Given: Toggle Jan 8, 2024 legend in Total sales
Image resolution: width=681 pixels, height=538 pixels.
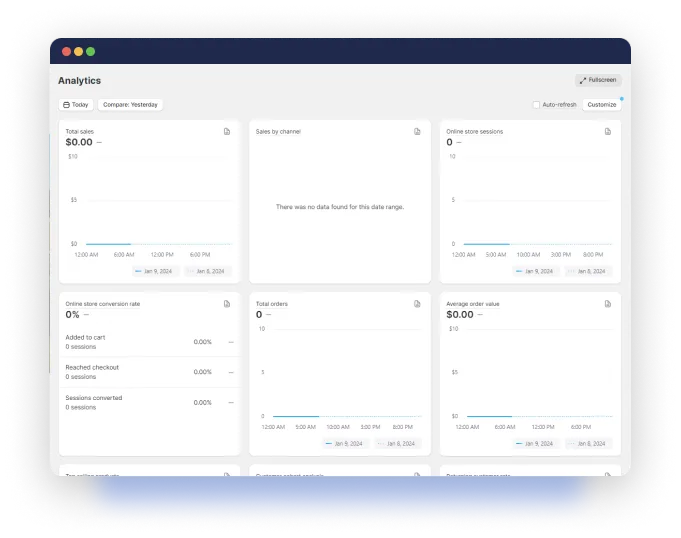Looking at the screenshot, I should click(207, 271).
